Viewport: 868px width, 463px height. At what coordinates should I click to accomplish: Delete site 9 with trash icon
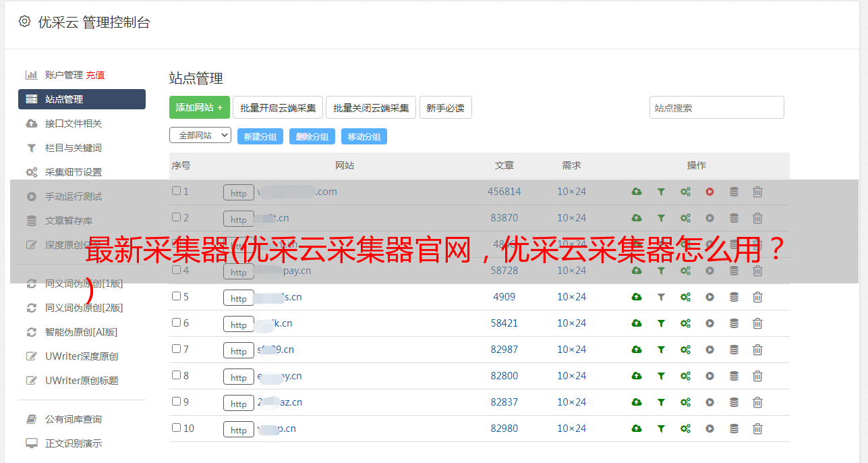click(x=757, y=402)
